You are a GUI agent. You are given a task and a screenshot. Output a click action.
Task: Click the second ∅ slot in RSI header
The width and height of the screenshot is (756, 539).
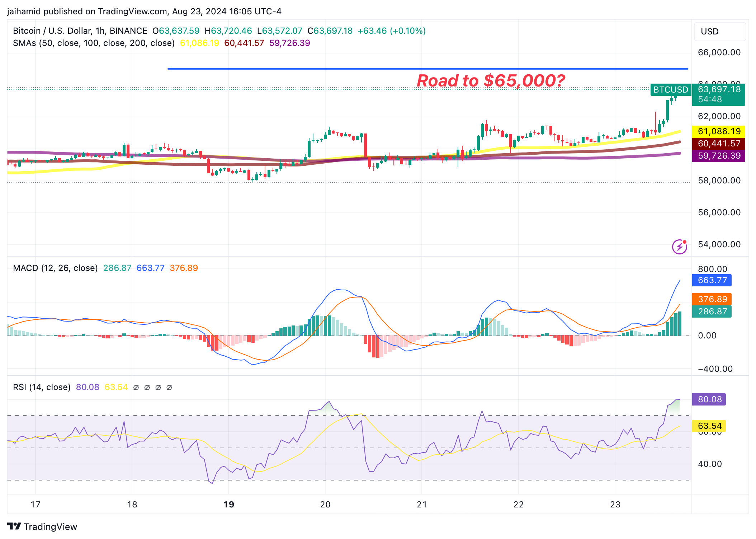(147, 387)
